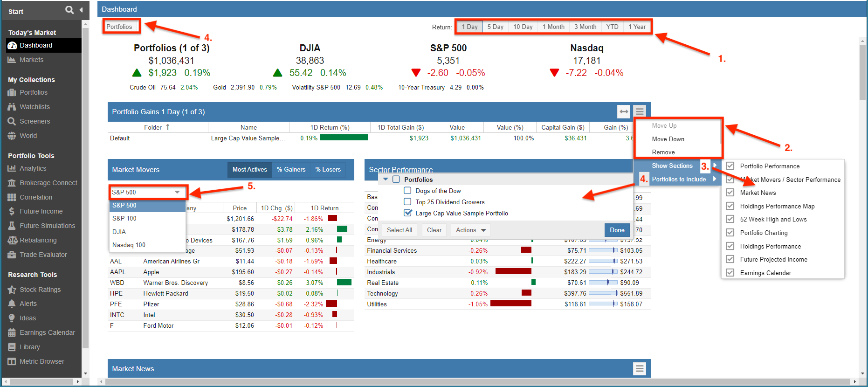Image resolution: width=868 pixels, height=387 pixels.
Task: Set return period to YTD
Action: (x=612, y=27)
